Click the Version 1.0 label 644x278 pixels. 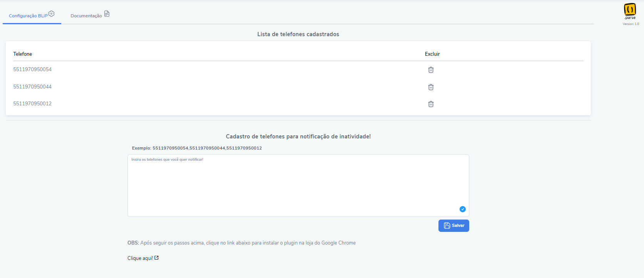pos(631,24)
